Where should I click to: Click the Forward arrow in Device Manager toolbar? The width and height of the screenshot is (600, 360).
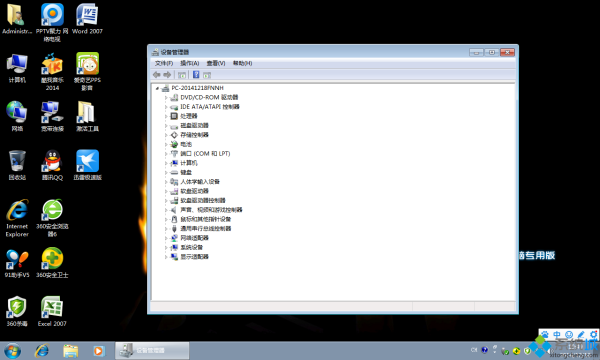[x=167, y=75]
